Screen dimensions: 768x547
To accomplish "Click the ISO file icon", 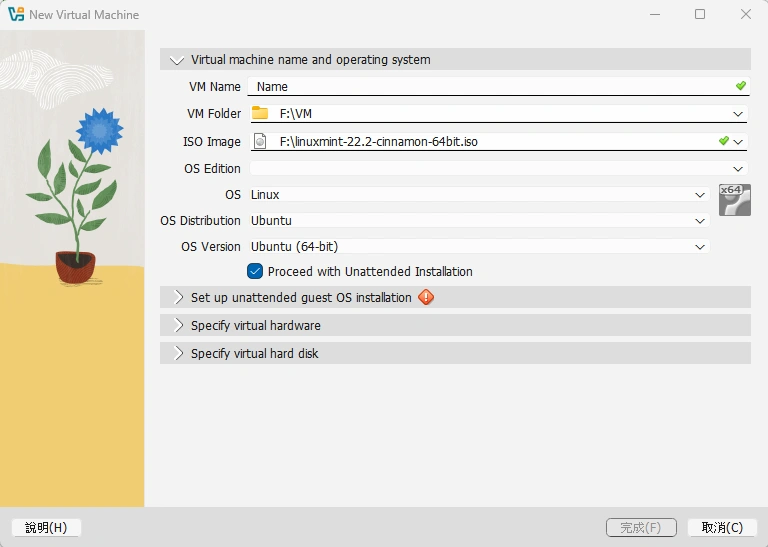I will pos(260,141).
